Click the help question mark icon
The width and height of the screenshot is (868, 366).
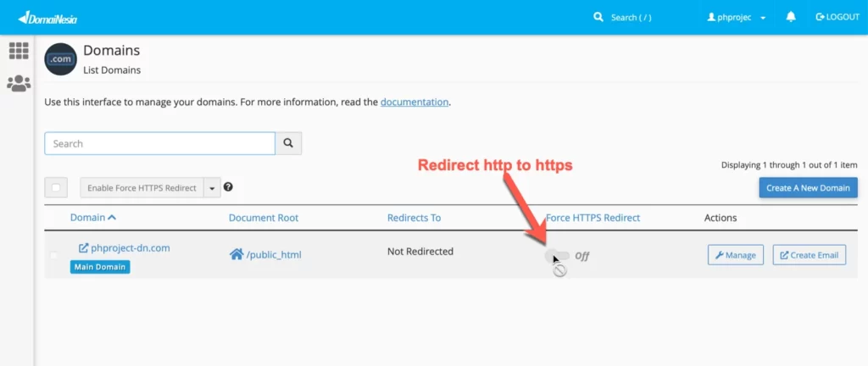(228, 187)
